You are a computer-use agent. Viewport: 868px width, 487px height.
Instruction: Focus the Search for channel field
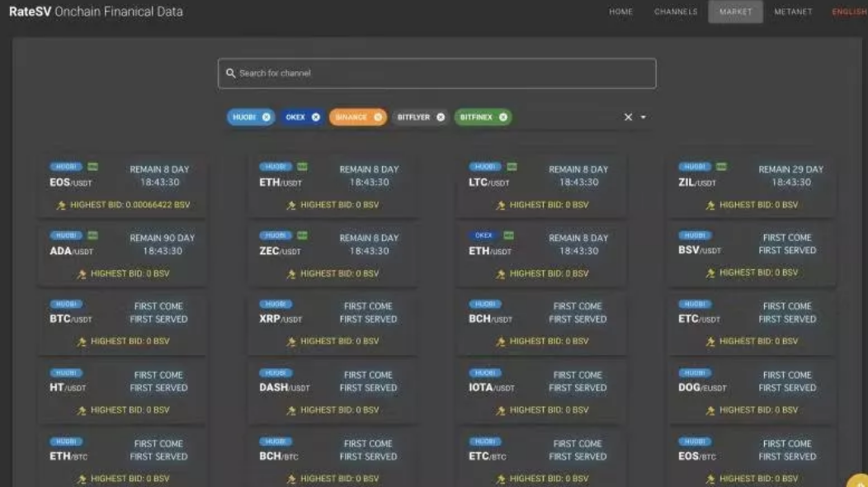point(436,73)
